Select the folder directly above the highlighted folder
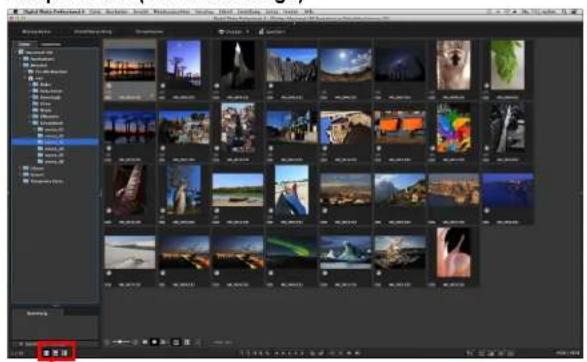This screenshot has width=587, height=362. click(x=51, y=136)
